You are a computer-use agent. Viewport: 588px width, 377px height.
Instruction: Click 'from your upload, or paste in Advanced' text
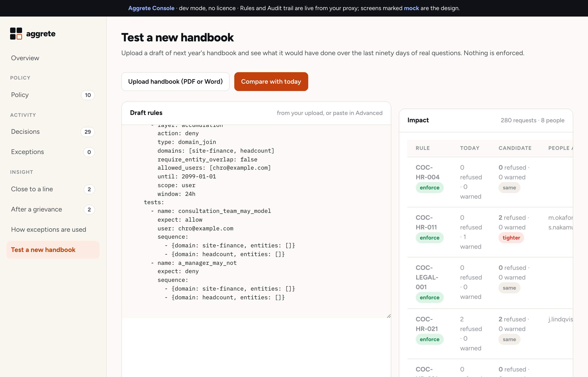tap(329, 113)
